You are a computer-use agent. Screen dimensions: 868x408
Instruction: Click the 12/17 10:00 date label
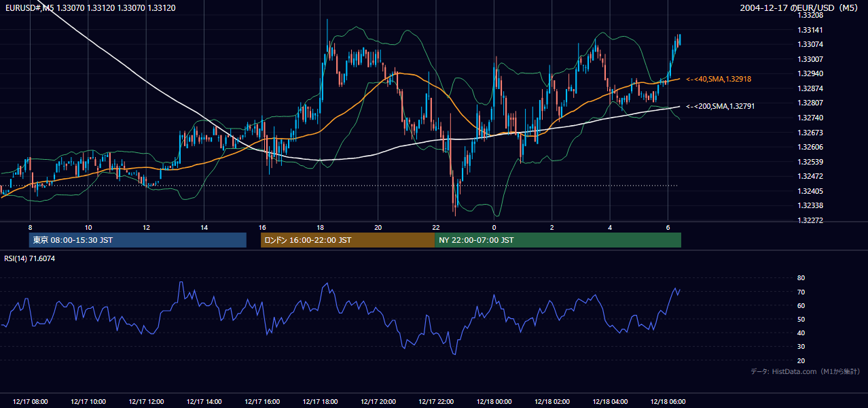point(88,402)
